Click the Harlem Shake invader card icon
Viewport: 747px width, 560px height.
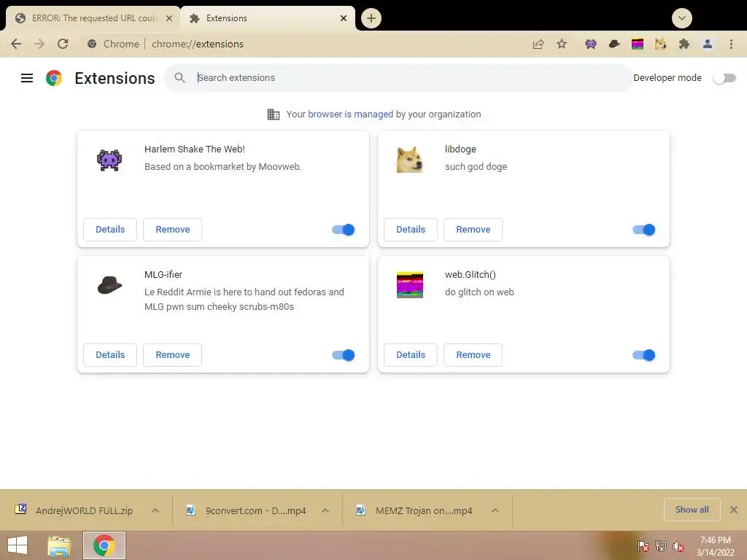[x=109, y=160]
